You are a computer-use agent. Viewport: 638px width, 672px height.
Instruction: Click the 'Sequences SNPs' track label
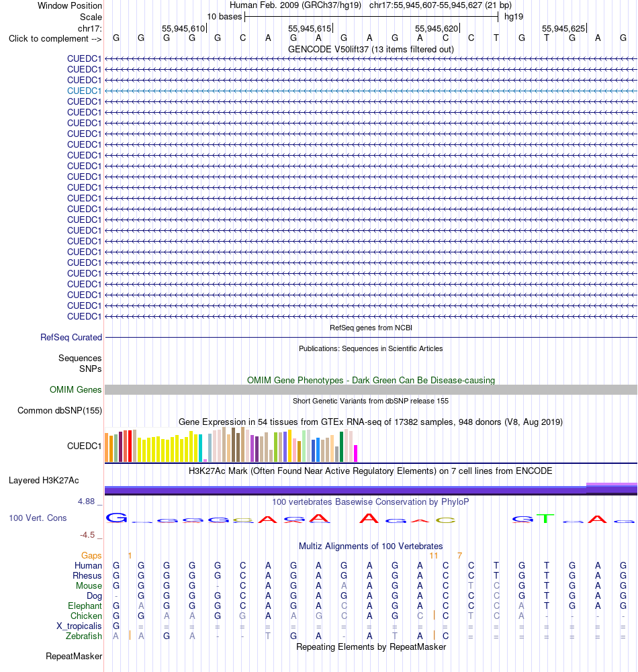[x=80, y=363]
